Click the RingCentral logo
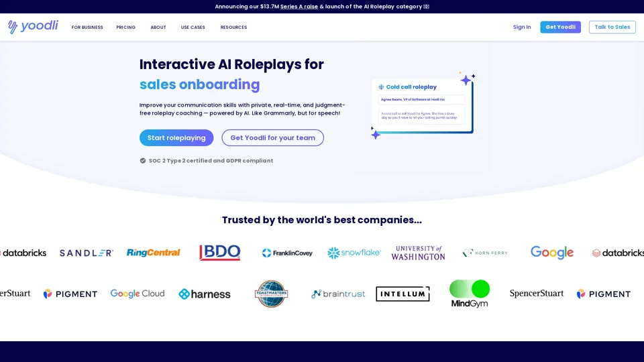 153,253
